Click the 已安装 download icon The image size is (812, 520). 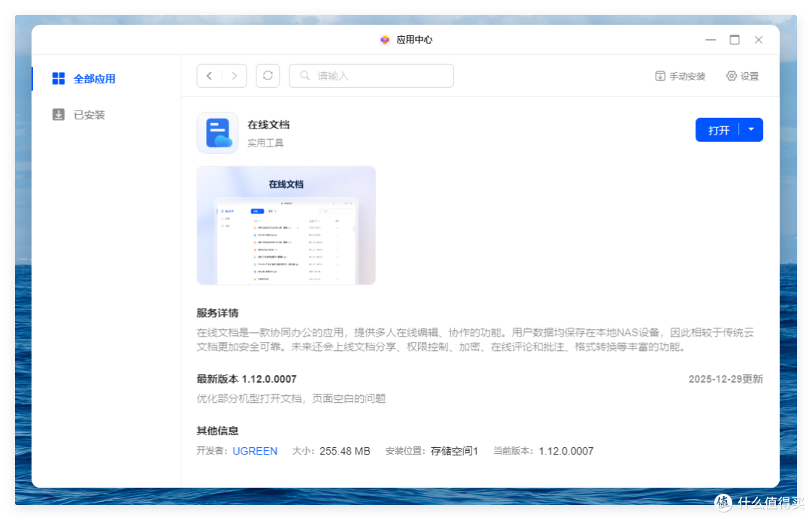[59, 114]
